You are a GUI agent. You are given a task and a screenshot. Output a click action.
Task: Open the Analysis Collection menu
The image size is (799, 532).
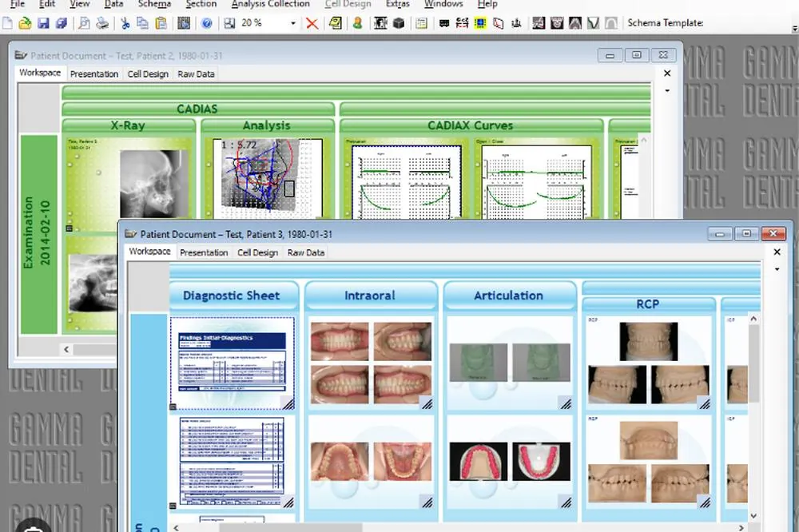271,4
